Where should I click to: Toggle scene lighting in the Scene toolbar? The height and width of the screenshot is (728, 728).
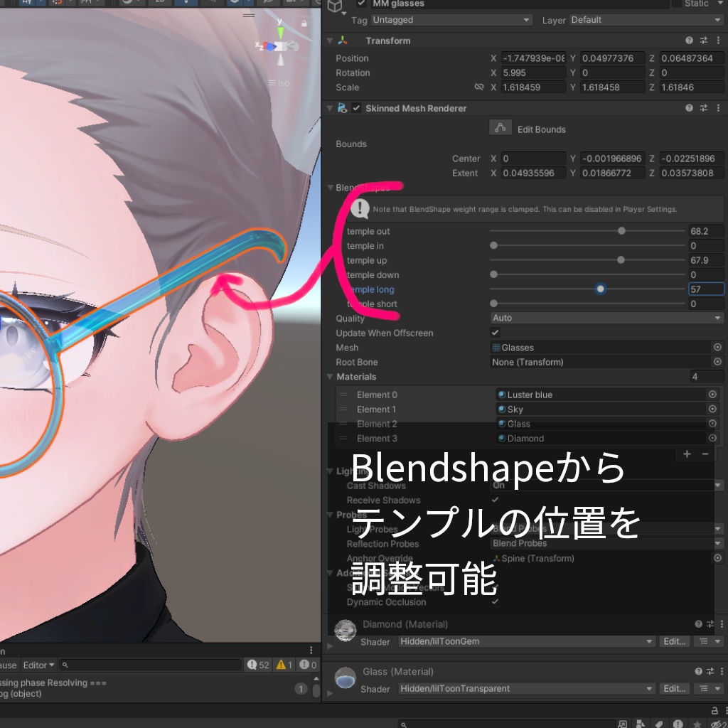tap(186, 4)
